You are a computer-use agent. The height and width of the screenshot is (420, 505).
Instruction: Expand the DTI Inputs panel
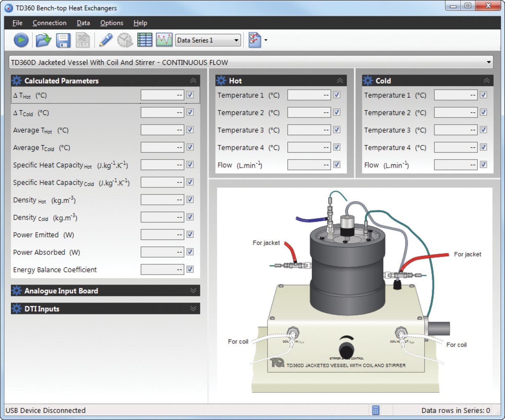[x=193, y=308]
